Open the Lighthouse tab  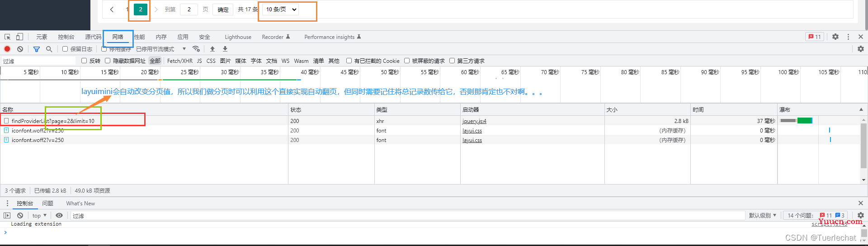tap(238, 37)
